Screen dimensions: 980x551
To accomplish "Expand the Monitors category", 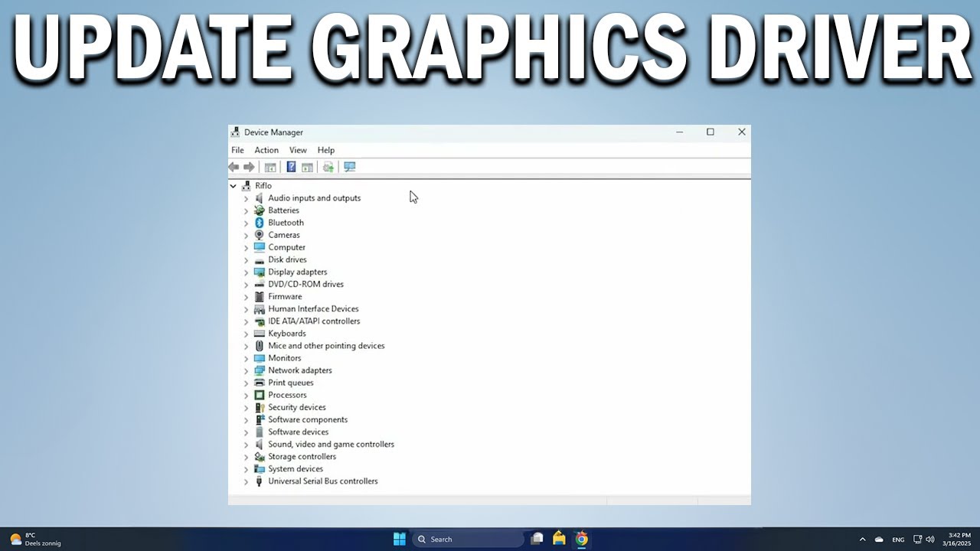I will tap(246, 358).
